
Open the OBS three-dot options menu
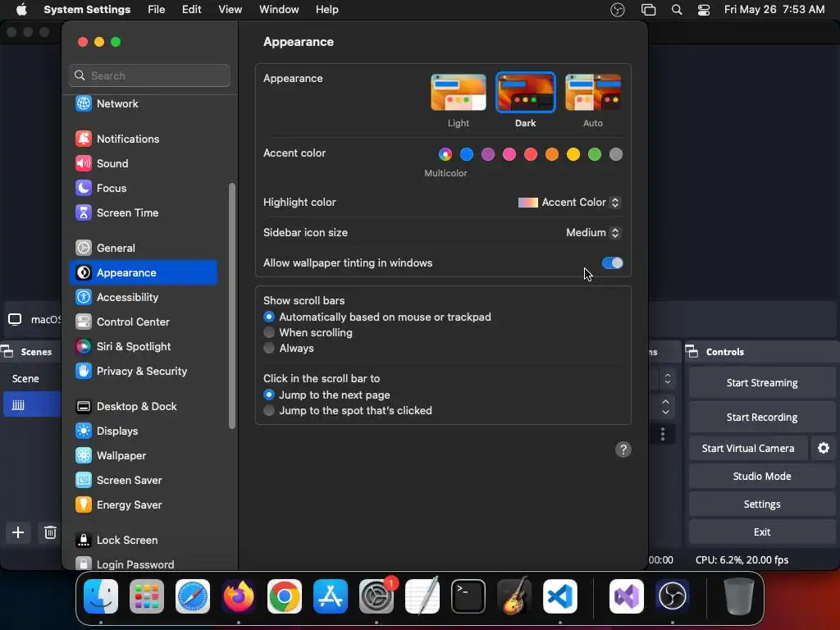coord(663,434)
